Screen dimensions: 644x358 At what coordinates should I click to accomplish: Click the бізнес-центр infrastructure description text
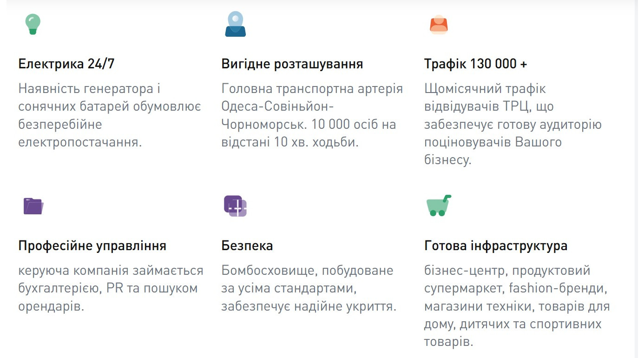coord(517,306)
